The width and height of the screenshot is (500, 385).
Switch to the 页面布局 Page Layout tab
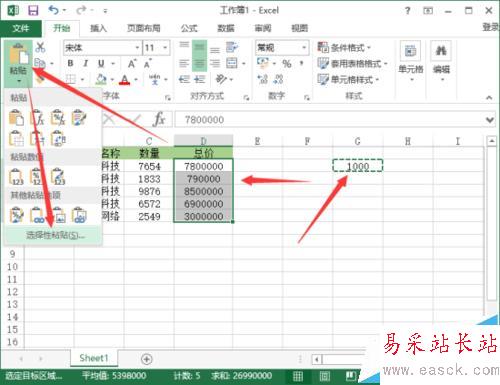[144, 28]
